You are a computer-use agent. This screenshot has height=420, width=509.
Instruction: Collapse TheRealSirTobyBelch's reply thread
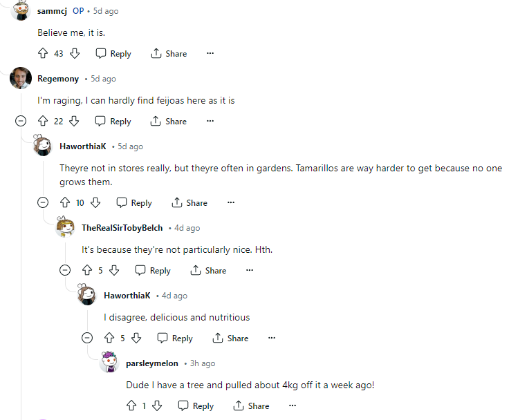[65, 270]
